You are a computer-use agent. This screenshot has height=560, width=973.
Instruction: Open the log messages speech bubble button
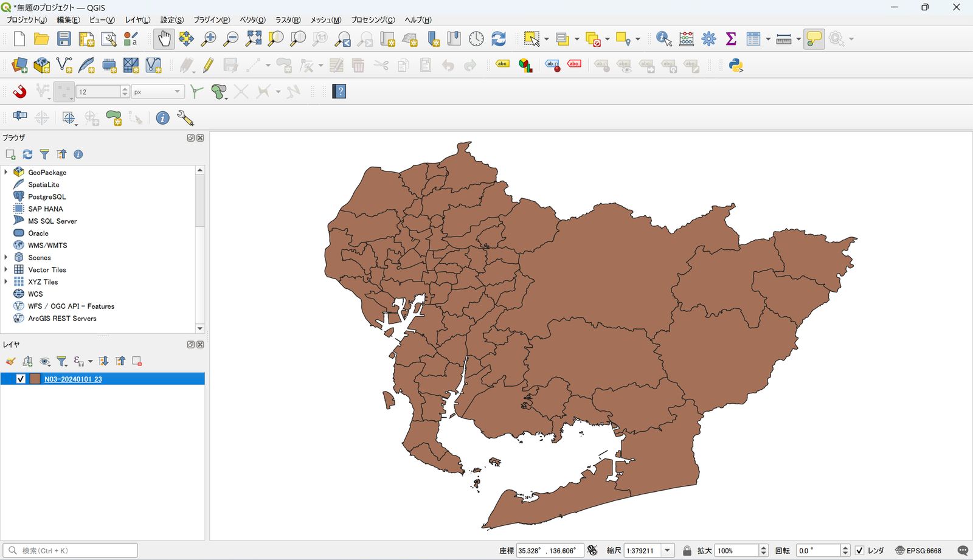(963, 550)
